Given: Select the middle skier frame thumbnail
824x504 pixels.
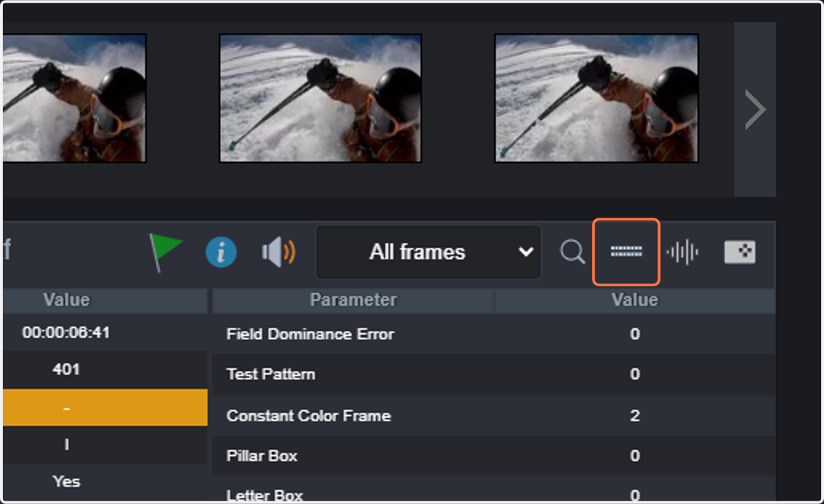Looking at the screenshot, I should [320, 98].
